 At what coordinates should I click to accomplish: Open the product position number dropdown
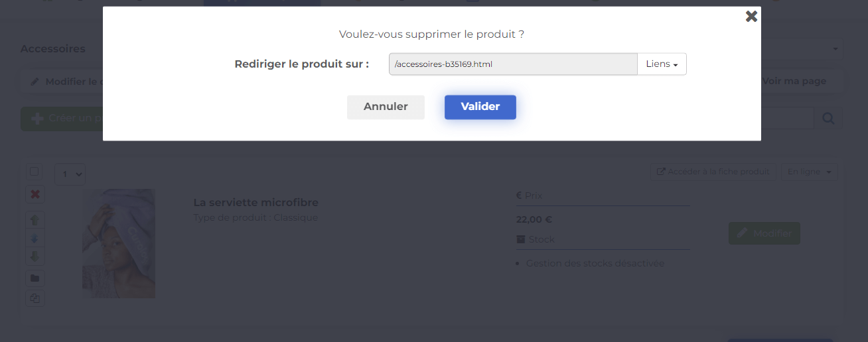(70, 174)
